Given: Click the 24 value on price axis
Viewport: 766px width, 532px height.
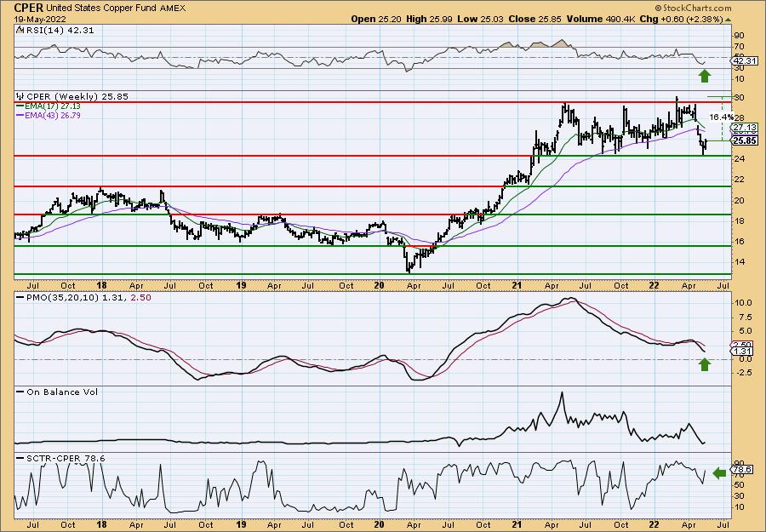Looking at the screenshot, I should point(739,159).
